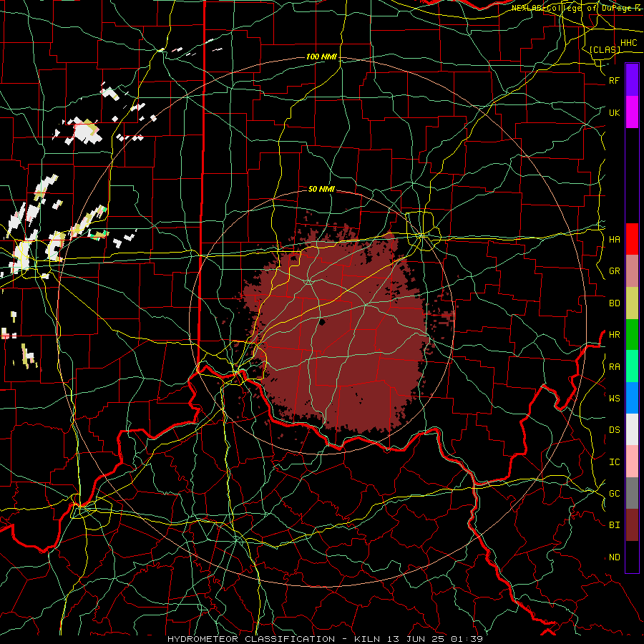Click the "ND" legend label

point(614,557)
